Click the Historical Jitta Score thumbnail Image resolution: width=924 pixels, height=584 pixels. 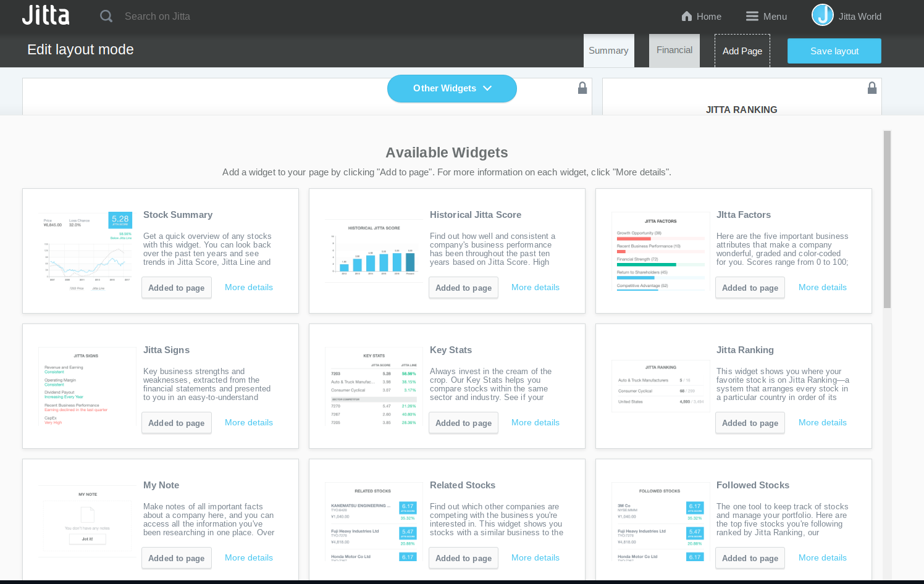[374, 251]
